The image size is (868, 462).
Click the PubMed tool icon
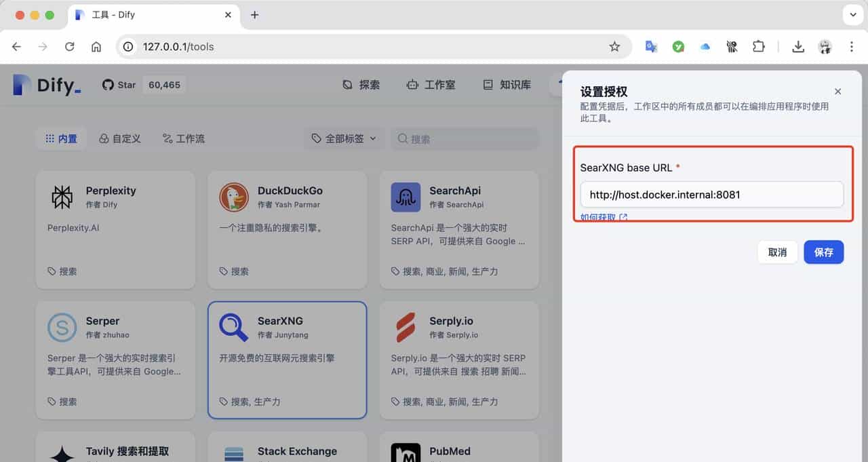[x=405, y=453]
